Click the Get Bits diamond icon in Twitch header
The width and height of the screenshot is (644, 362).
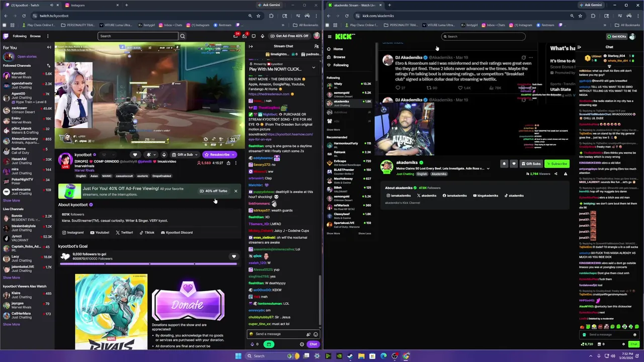coord(263,36)
